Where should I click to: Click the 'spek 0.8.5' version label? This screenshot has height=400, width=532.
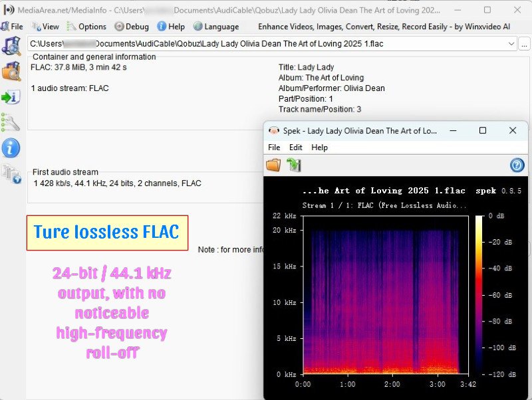click(498, 191)
